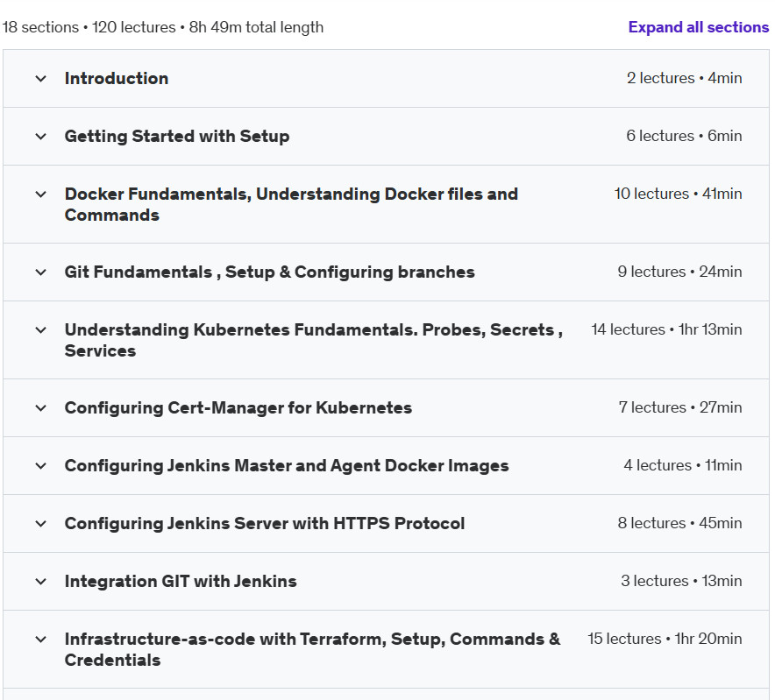
Task: Click the Expand all sections link
Action: point(698,27)
